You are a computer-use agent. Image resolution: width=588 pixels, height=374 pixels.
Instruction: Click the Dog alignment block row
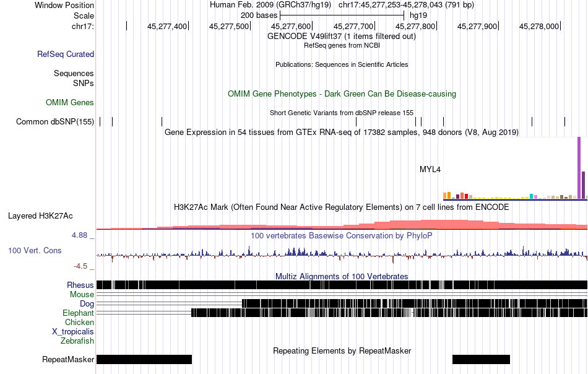(x=415, y=303)
